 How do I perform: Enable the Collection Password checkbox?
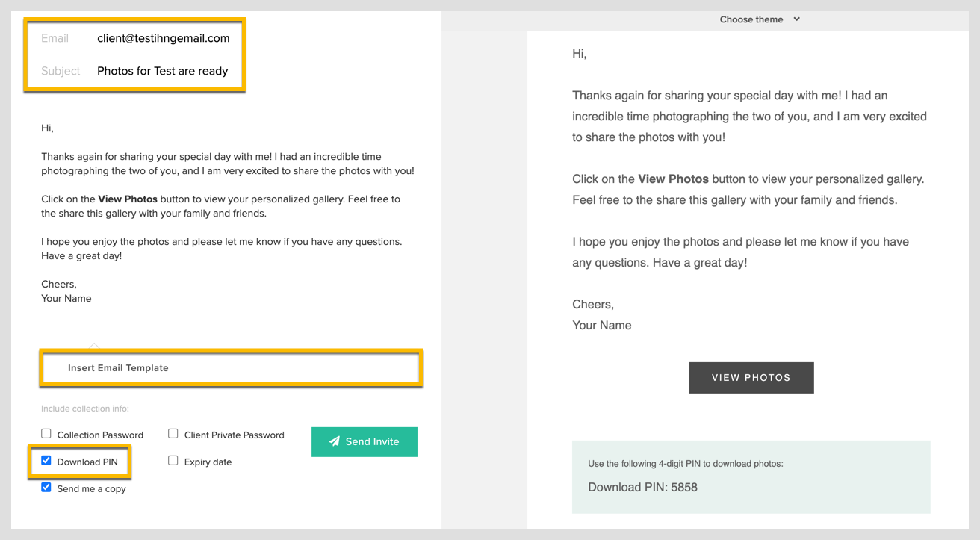click(46, 434)
